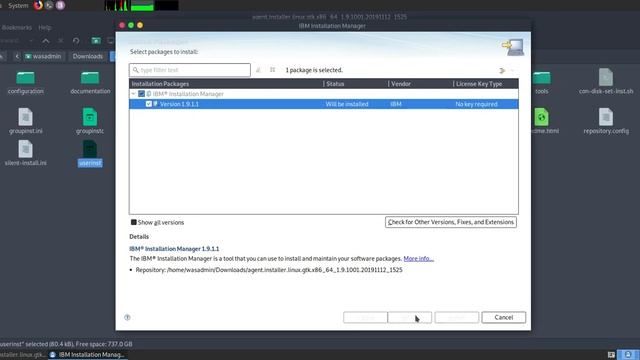Click the up-directory arrow in file manager toolbar
Screen dimensions: 640x360
coord(46,41)
